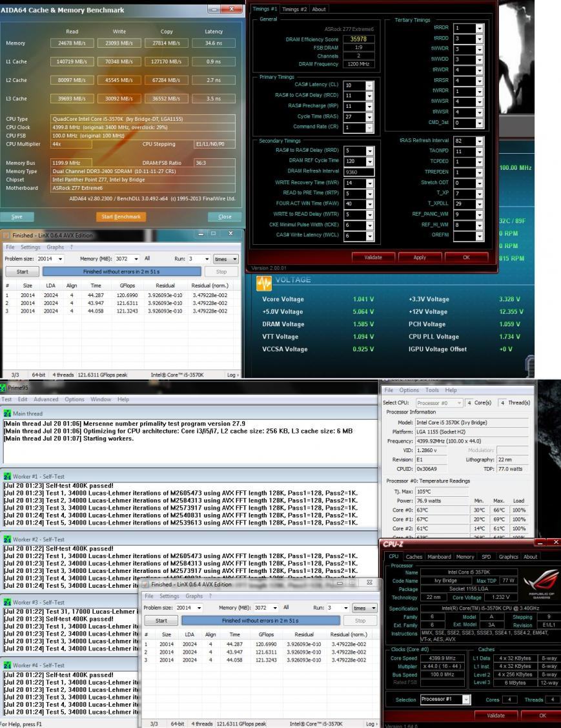
Task: Click Start in LinX below AIDA64
Action: pos(23,271)
